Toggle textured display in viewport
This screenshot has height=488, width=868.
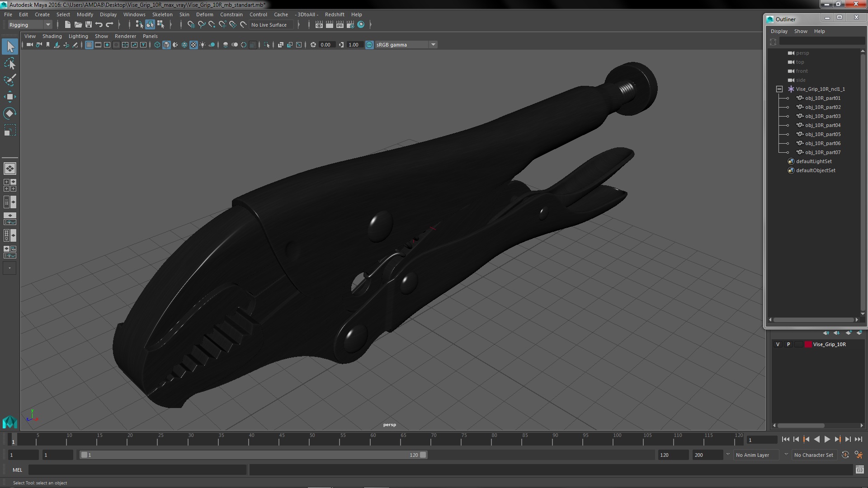coord(193,45)
